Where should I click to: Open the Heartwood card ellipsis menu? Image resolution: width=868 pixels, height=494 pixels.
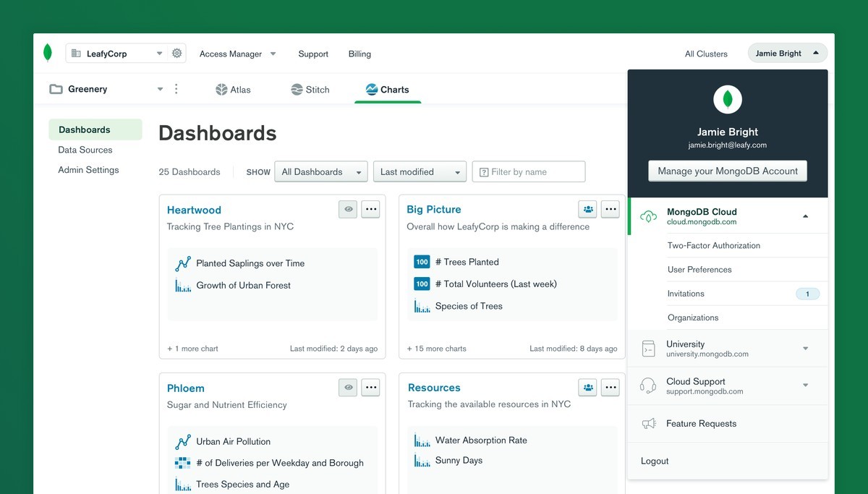[370, 209]
